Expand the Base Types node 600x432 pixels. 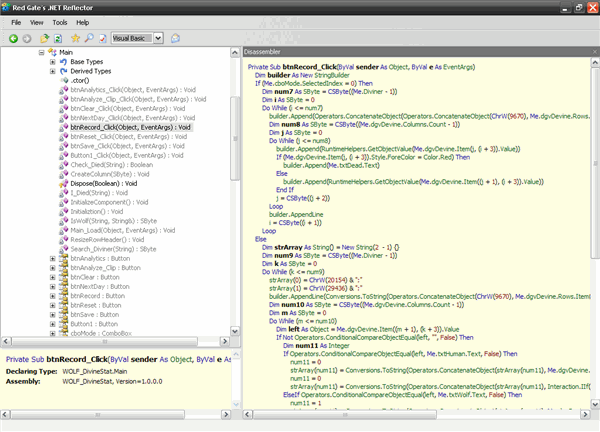[x=52, y=62]
